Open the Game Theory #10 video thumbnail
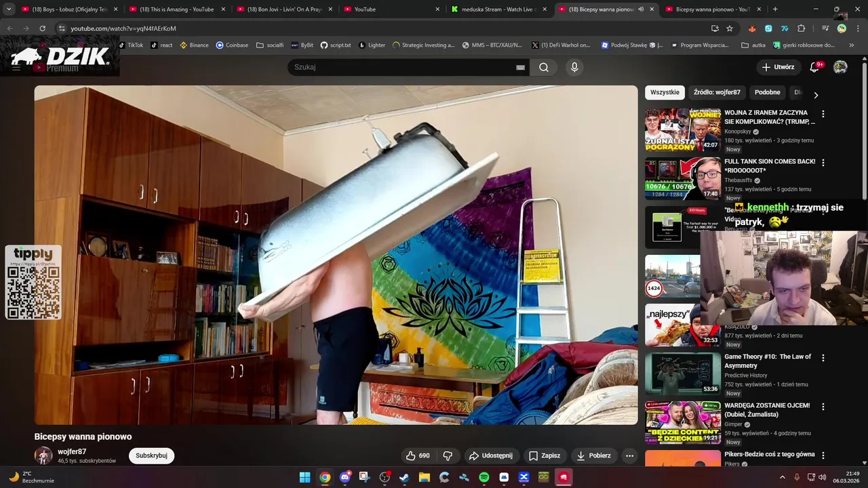The image size is (868, 488). point(683,374)
